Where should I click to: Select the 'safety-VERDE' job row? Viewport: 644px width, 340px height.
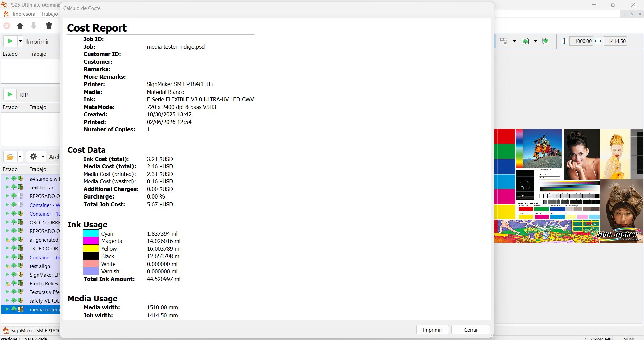coord(31,301)
